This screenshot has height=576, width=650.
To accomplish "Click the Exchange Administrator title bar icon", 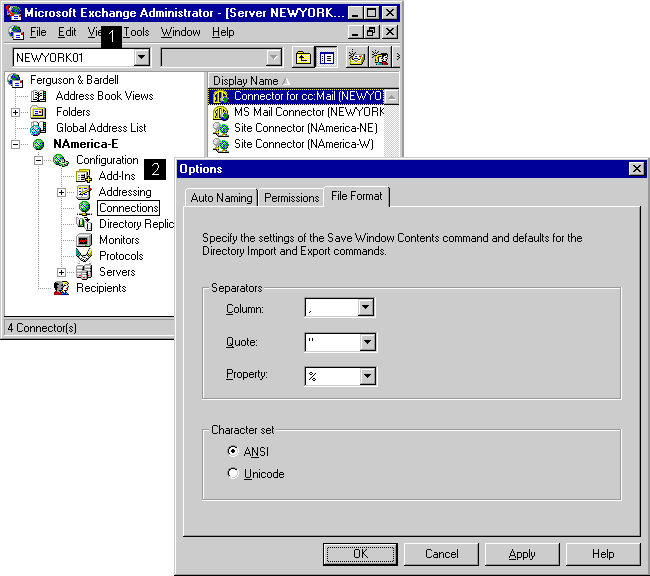I will [x=13, y=13].
